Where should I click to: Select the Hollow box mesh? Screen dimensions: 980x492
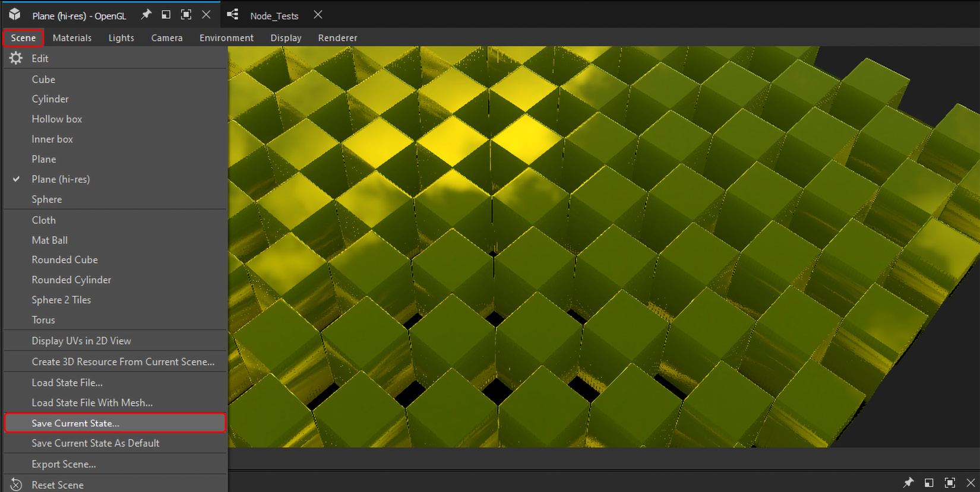pyautogui.click(x=116, y=119)
